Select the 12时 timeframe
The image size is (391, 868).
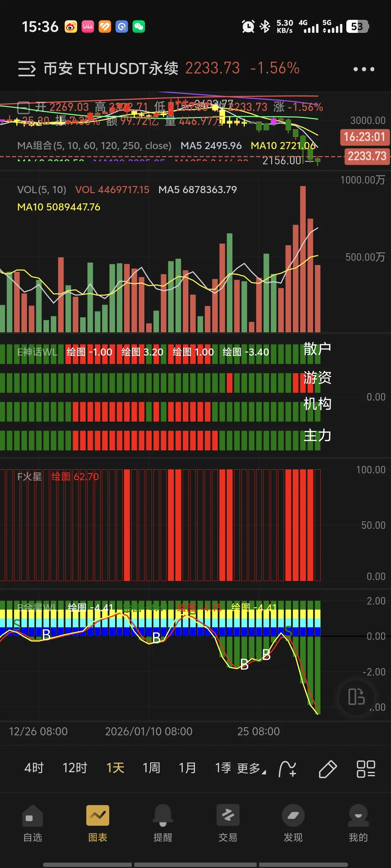(75, 768)
